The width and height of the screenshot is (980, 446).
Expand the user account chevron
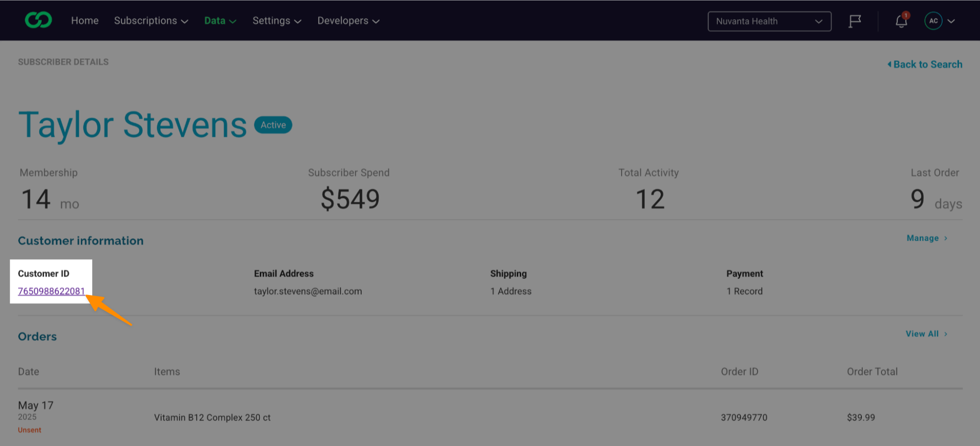(x=951, y=22)
